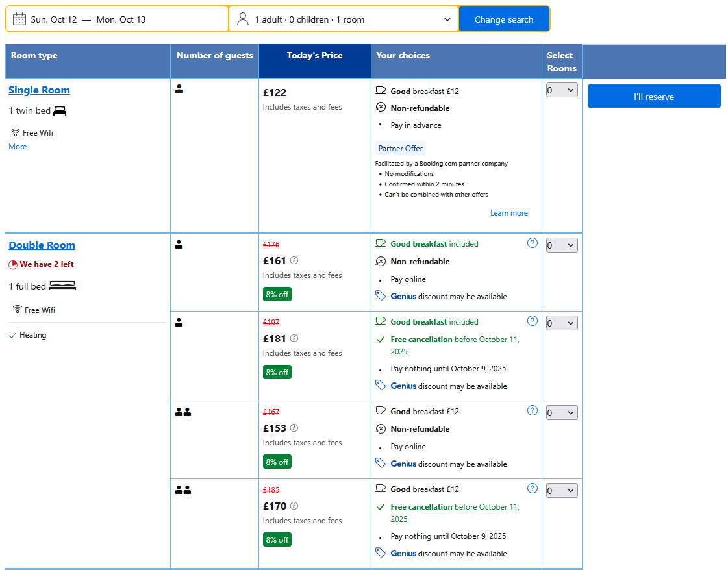Click the info icon next to £153 price
The width and height of the screenshot is (728, 570).
coord(294,428)
